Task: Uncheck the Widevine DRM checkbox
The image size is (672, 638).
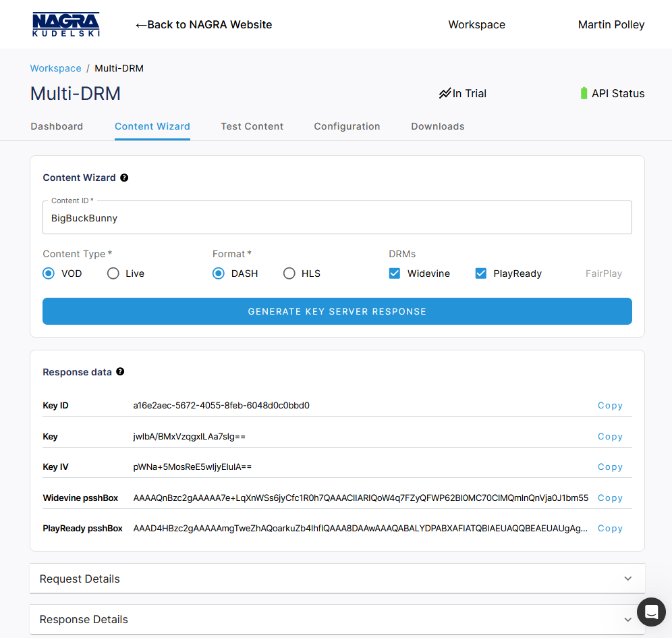Action: [x=395, y=273]
